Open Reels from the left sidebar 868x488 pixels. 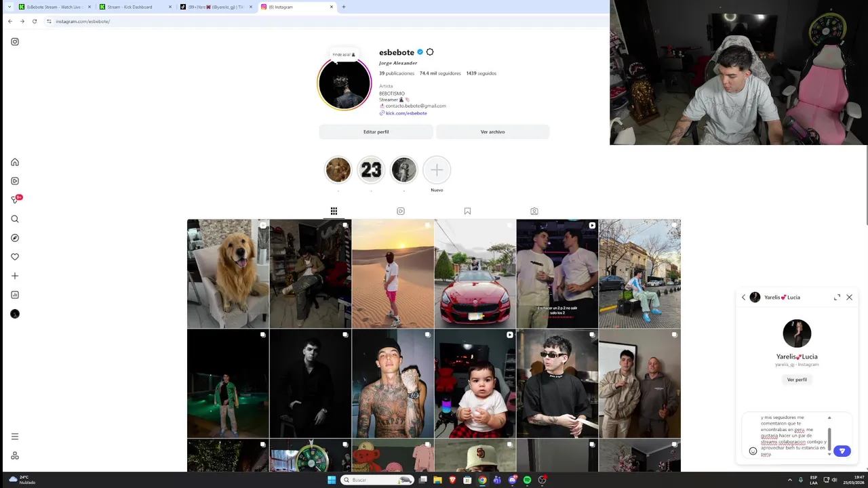(15, 181)
